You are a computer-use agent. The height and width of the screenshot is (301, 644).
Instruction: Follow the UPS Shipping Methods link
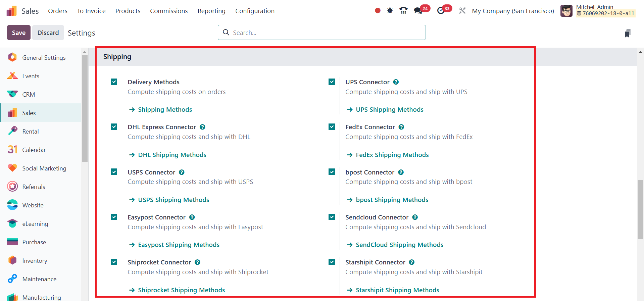(x=385, y=110)
